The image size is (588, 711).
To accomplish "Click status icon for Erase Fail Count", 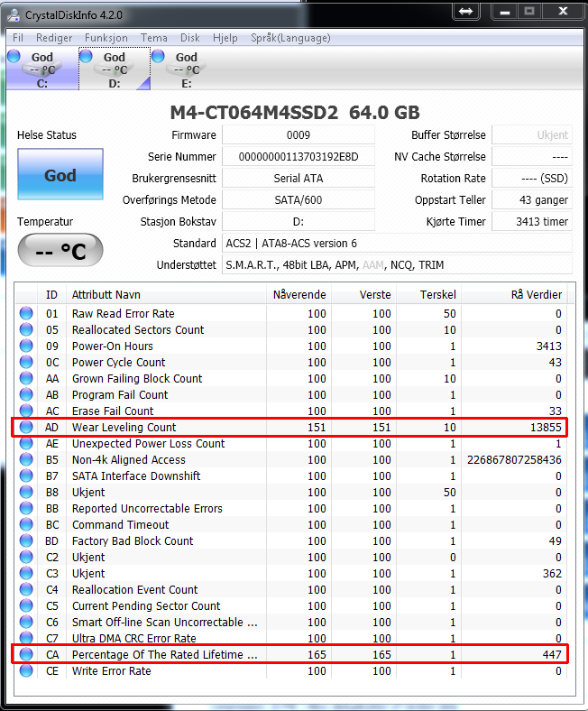I will pos(26,411).
